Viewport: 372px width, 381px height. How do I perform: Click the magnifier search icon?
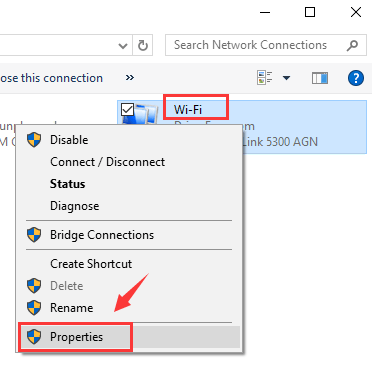pos(352,45)
